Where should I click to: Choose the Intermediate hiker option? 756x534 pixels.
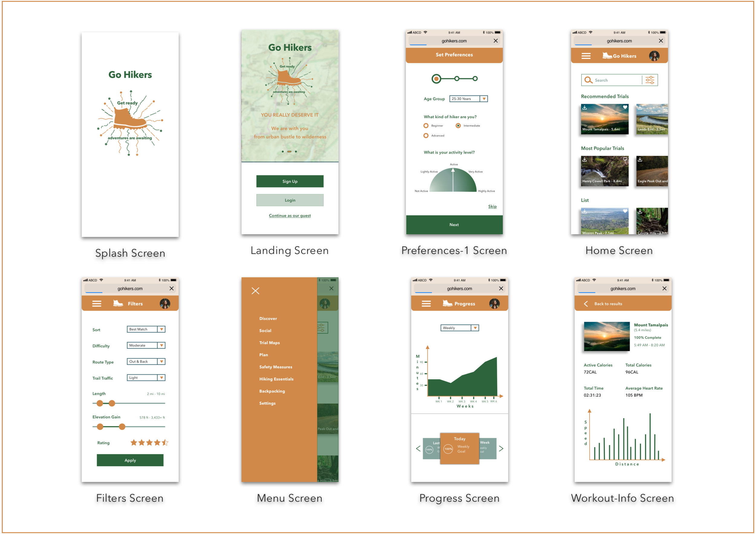click(458, 125)
